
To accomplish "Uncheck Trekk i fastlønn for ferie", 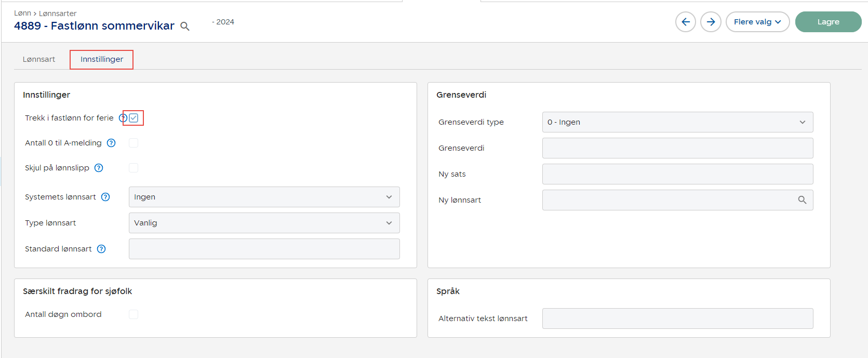I will (x=133, y=118).
